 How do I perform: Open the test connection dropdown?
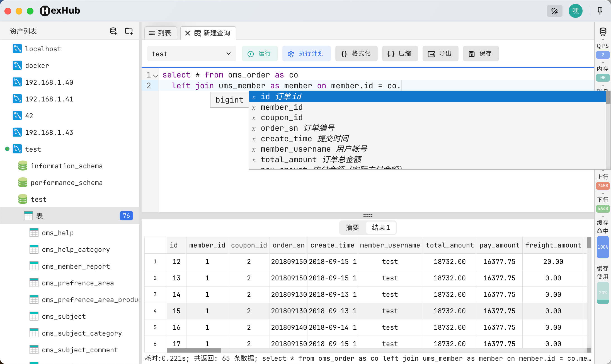pyautogui.click(x=191, y=54)
